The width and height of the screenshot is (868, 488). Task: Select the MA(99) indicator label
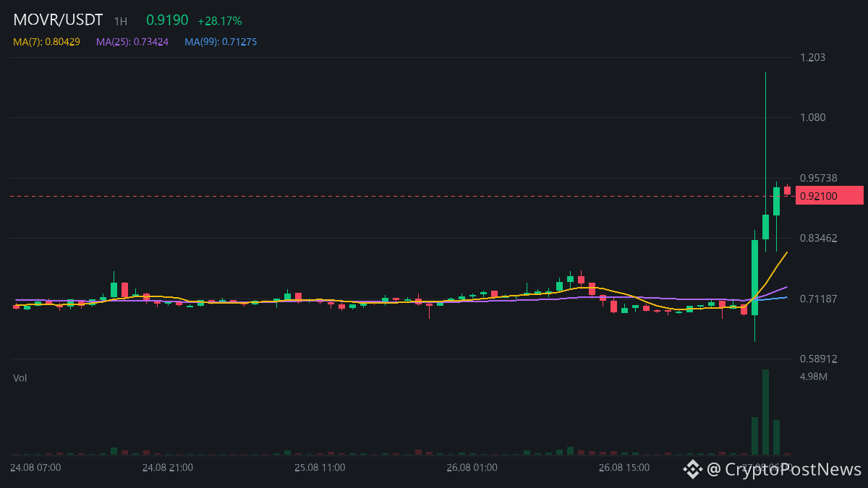[x=221, y=42]
